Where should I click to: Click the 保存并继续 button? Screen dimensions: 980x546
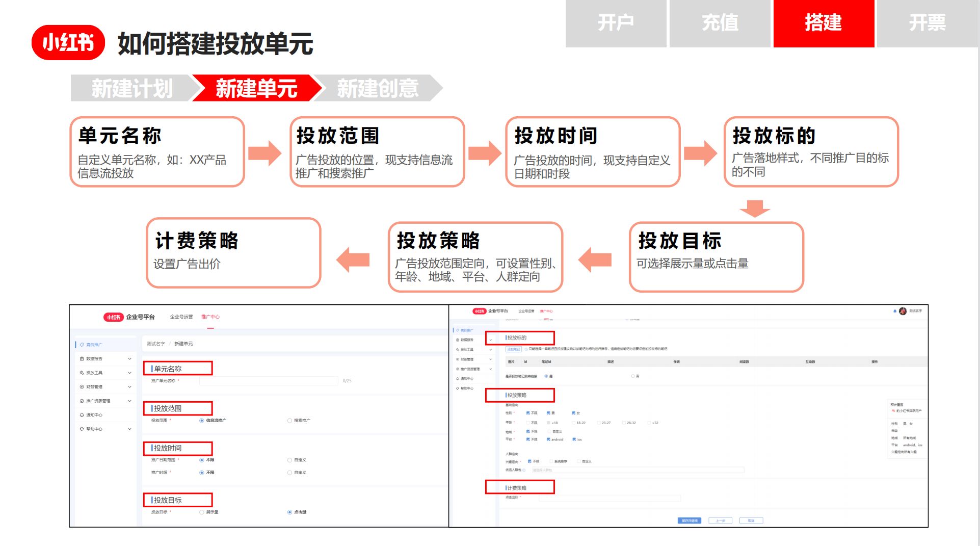[690, 521]
